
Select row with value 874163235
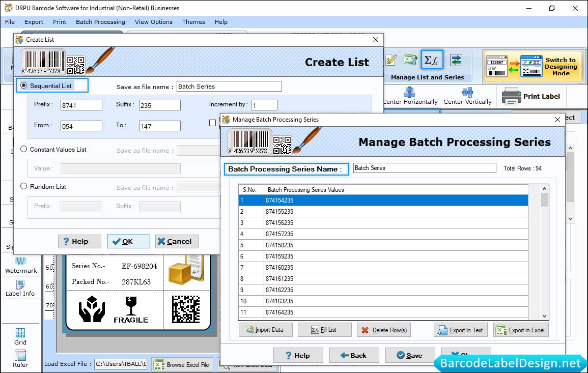(x=383, y=301)
